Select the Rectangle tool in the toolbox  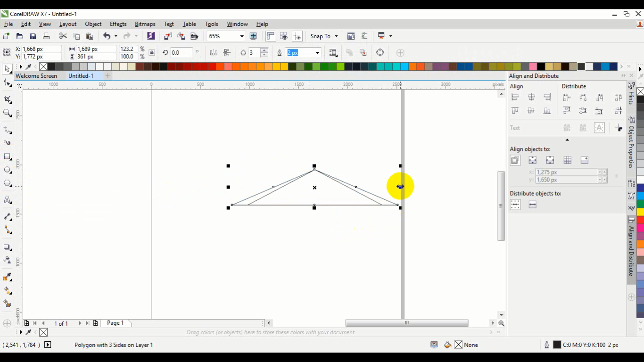point(7,156)
